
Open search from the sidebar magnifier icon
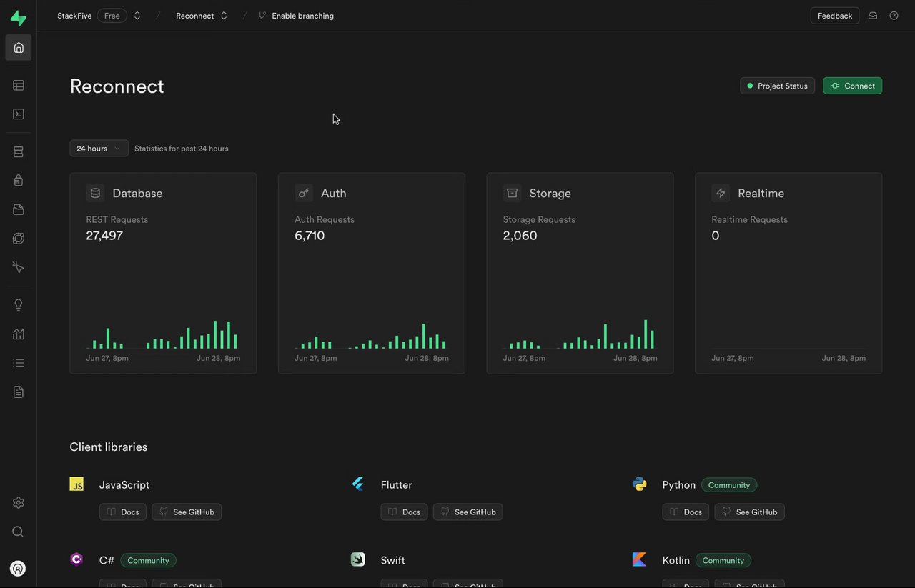(19, 532)
